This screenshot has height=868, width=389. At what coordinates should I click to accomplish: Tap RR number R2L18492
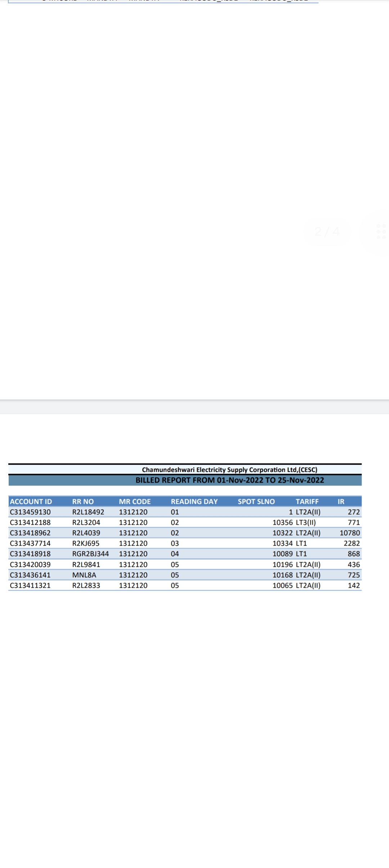click(88, 512)
